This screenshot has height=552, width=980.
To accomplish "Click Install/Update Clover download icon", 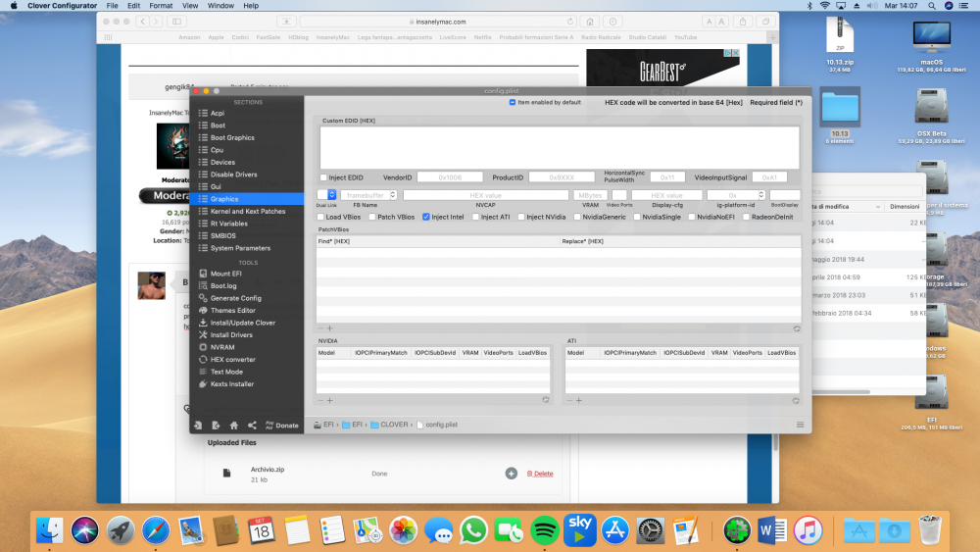I will click(203, 323).
